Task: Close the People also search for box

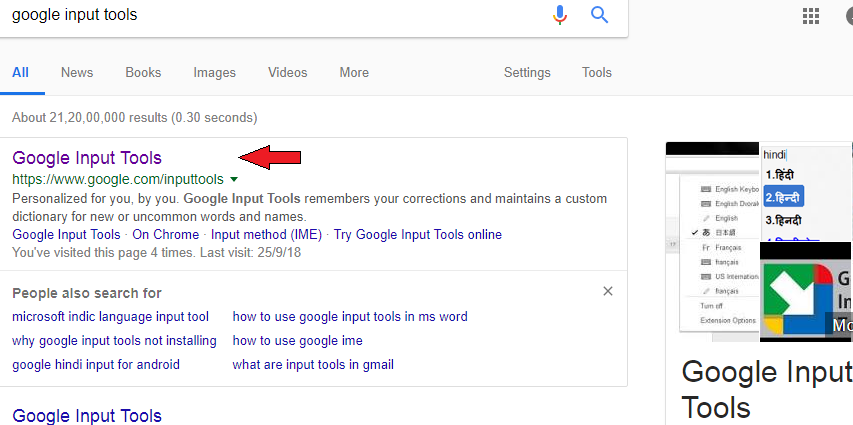Action: click(x=607, y=291)
